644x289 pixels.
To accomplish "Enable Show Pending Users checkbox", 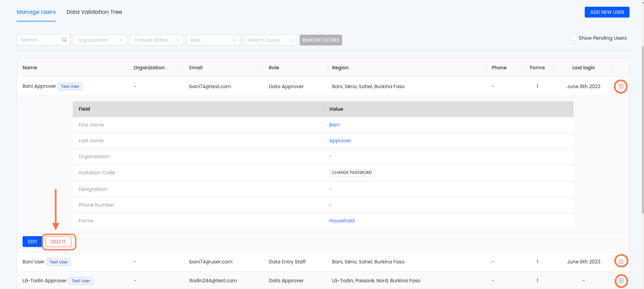I will coord(574,38).
